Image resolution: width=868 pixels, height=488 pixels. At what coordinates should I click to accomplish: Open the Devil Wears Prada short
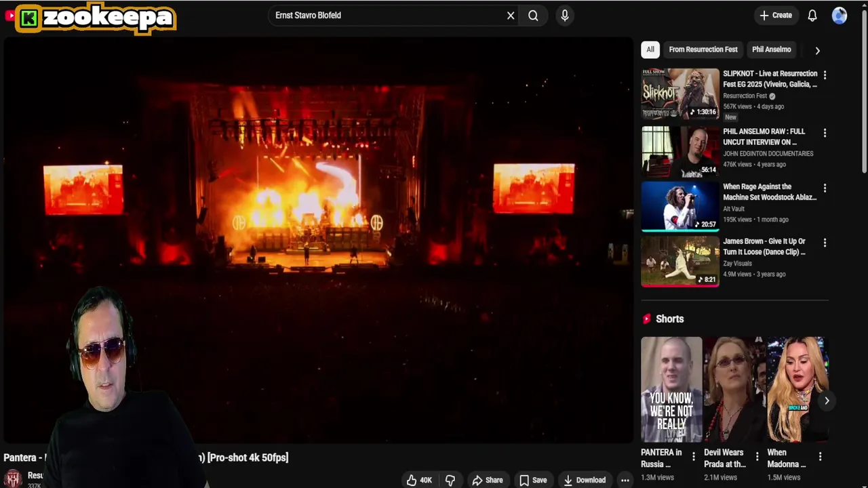click(x=734, y=390)
